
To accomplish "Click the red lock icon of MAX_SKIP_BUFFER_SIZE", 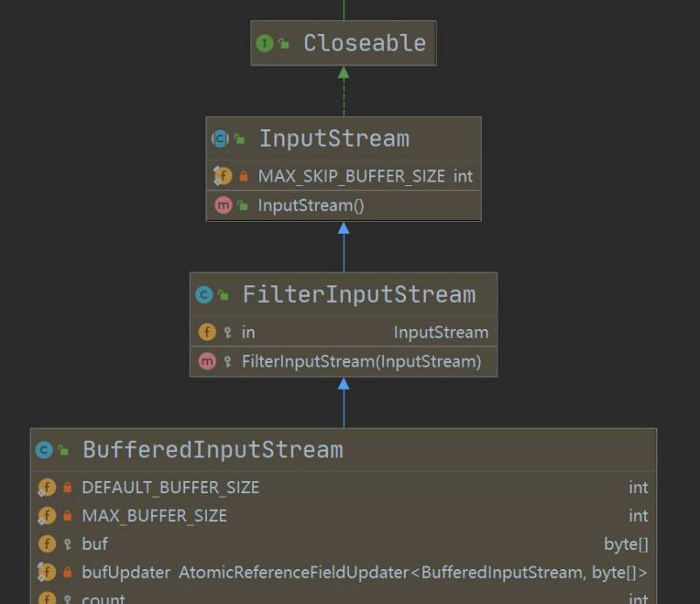I will click(x=244, y=176).
